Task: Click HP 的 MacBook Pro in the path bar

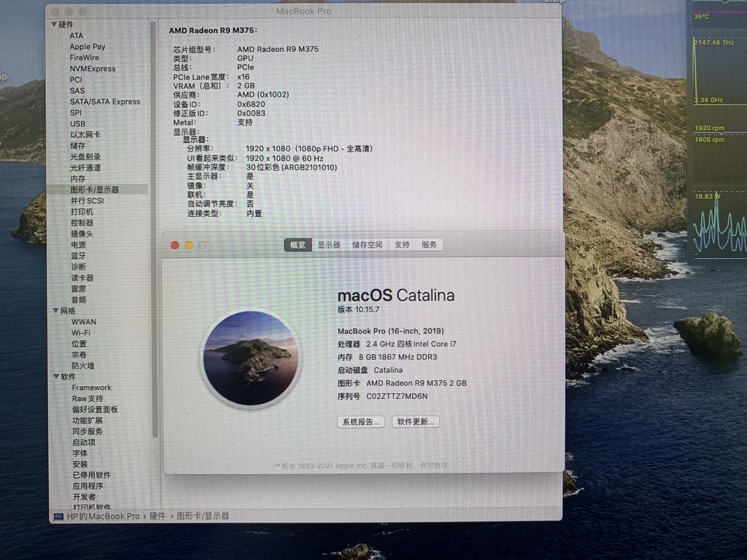Action: 103,516
